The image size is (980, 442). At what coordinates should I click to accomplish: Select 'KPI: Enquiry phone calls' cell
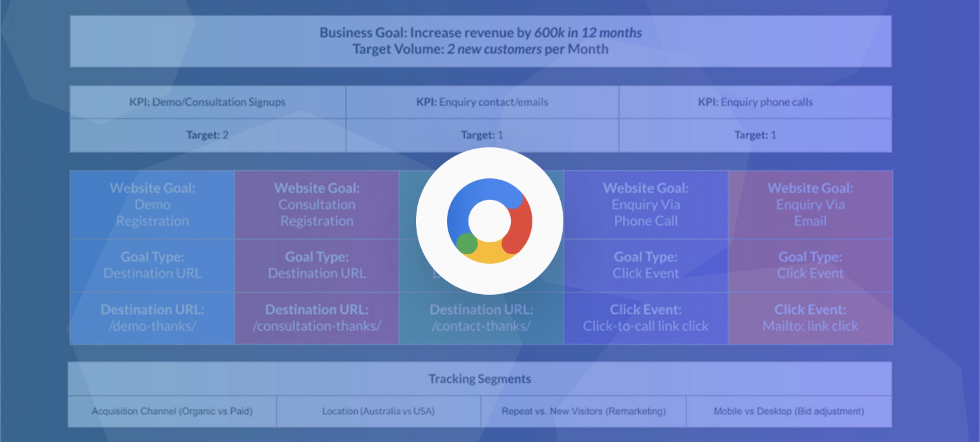coord(755,102)
